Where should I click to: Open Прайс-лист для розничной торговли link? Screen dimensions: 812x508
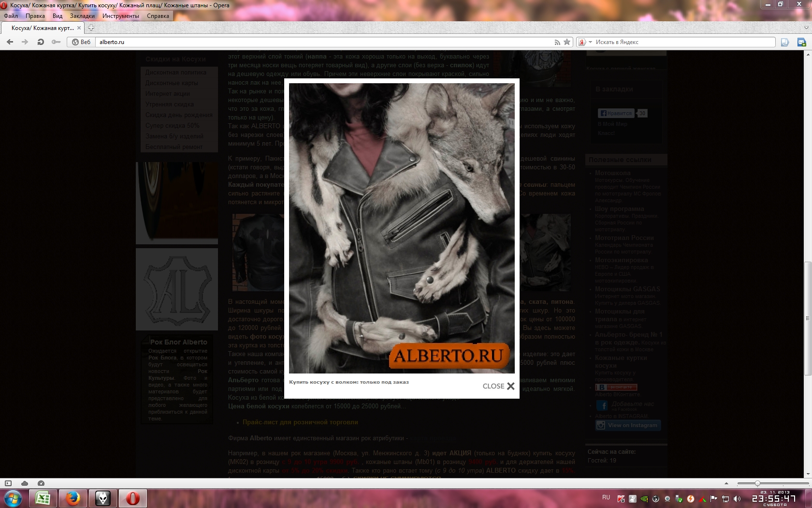tap(300, 422)
